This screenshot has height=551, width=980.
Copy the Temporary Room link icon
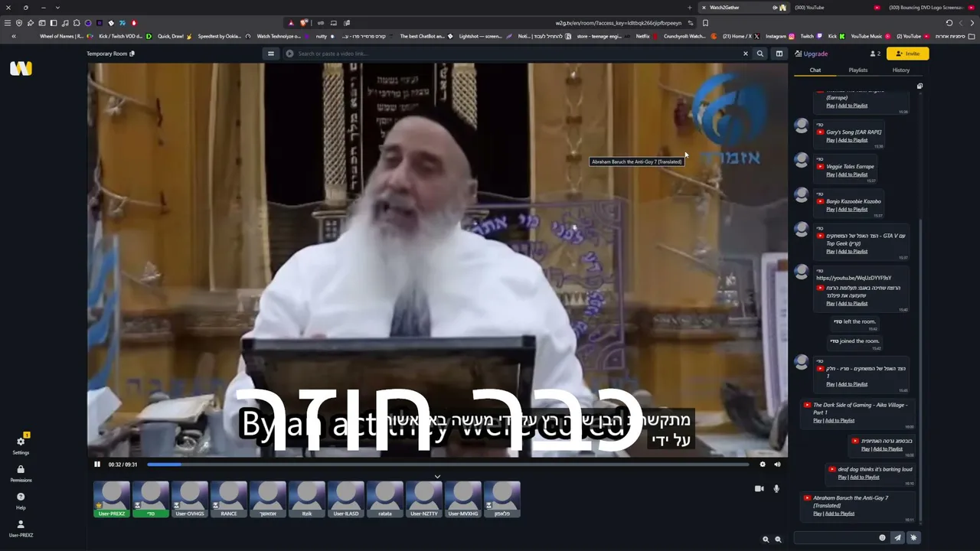[132, 54]
